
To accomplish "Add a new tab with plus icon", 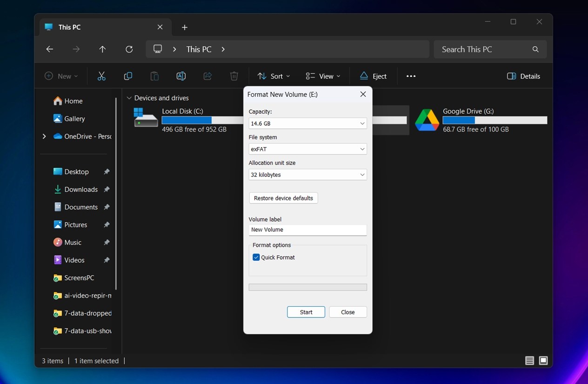I will click(185, 27).
